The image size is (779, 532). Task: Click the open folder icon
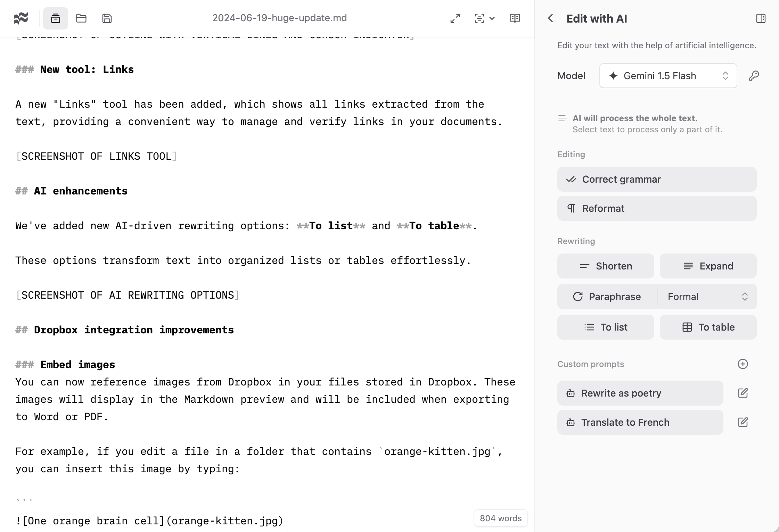81,18
